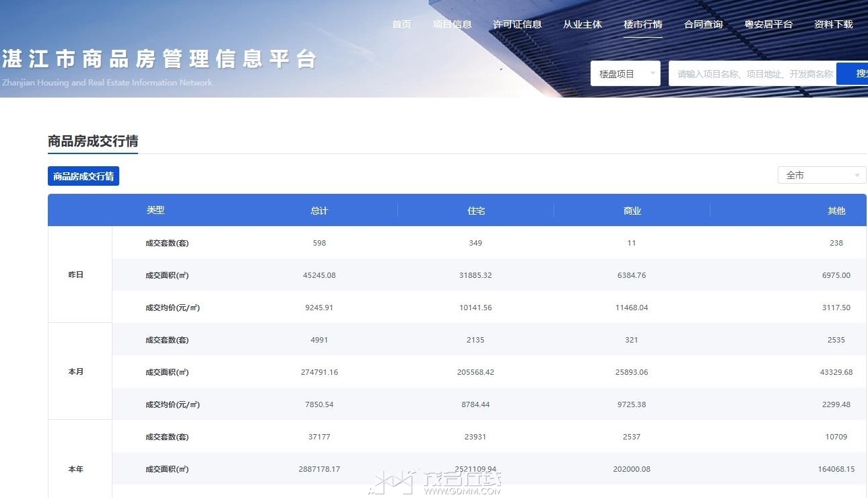Select 从业主体 in the navigation bar

[x=582, y=24]
